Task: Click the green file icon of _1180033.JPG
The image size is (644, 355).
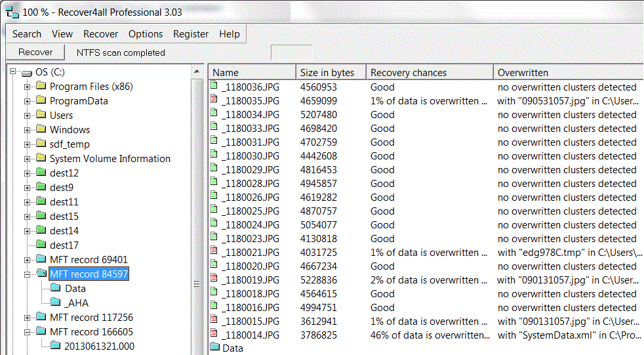Action: click(x=214, y=127)
